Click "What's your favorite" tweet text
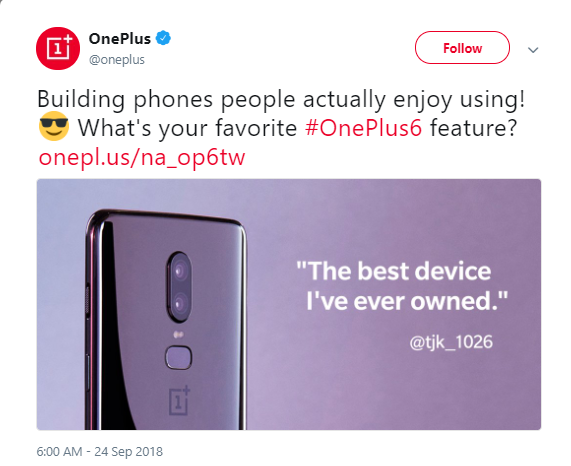This screenshot has height=466, width=571. (188, 128)
